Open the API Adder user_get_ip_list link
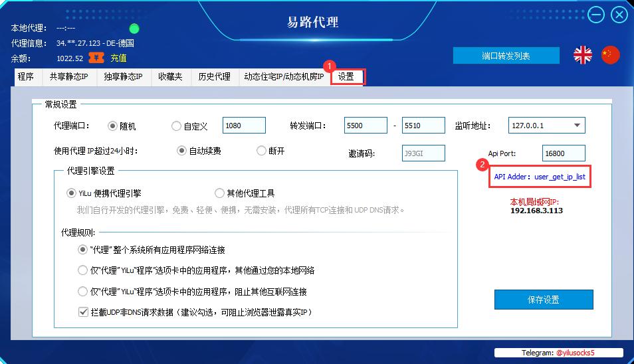 click(540, 177)
